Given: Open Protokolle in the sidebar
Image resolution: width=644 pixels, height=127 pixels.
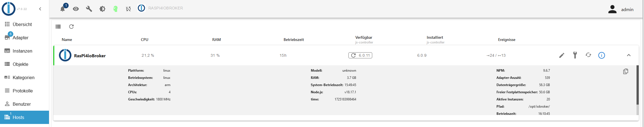Looking at the screenshot, I should point(22,91).
